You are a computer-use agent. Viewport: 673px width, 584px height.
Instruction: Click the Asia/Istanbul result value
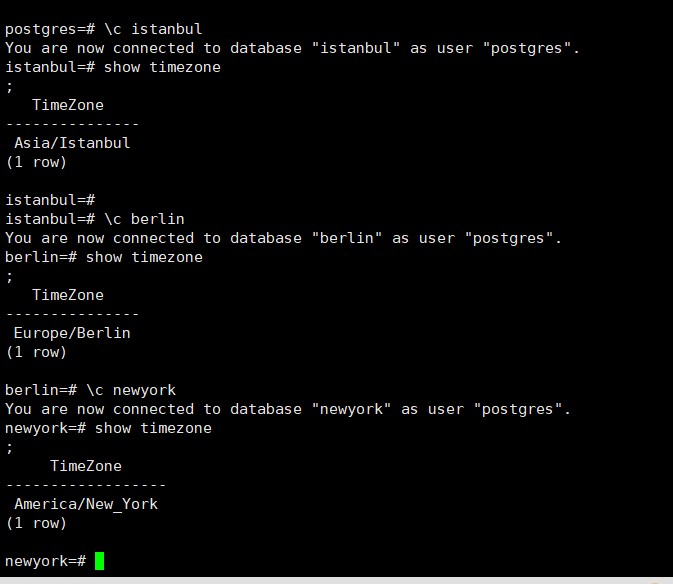pyautogui.click(x=72, y=143)
